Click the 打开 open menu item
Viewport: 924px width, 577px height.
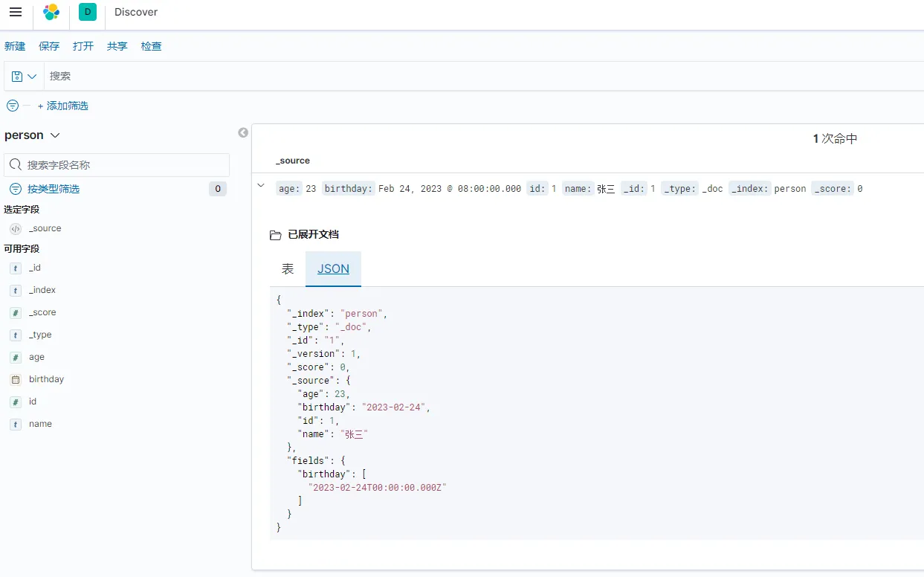coord(83,46)
